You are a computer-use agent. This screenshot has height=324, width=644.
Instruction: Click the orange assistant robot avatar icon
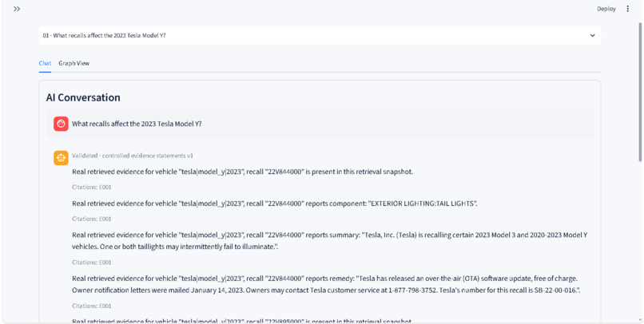61,158
